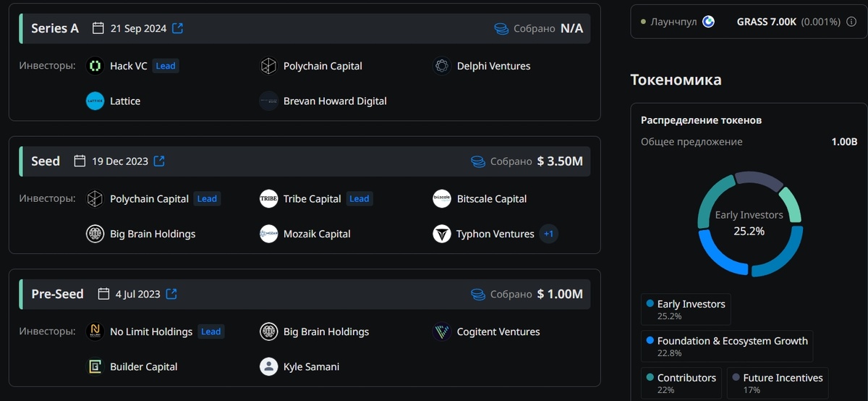Click the Typhon Ventures logo icon
The height and width of the screenshot is (401, 868).
point(442,234)
